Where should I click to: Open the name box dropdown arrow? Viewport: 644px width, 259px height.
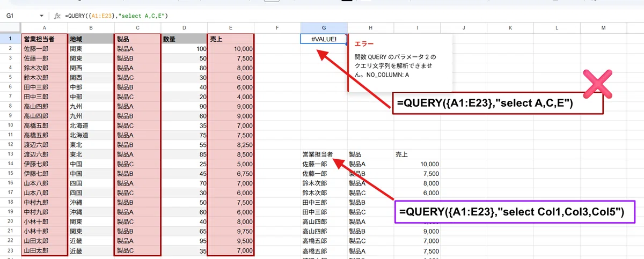pos(42,16)
